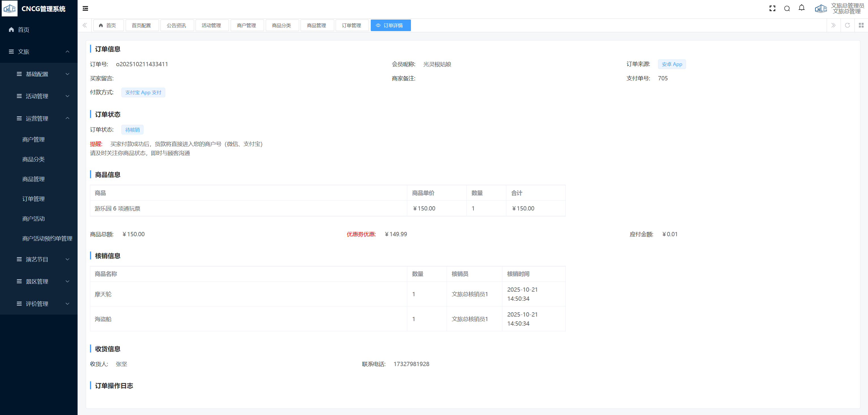Refresh the current tab page
This screenshot has height=415, width=868.
pos(847,25)
